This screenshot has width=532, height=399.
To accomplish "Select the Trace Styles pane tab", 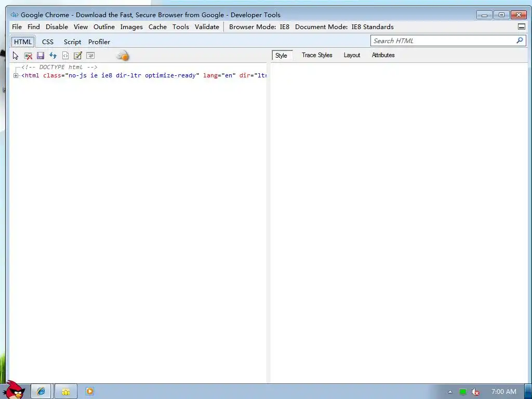I will coord(317,55).
